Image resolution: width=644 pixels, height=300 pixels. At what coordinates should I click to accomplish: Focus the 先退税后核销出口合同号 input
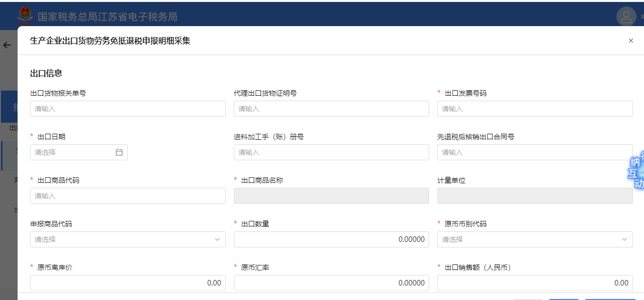click(x=534, y=152)
